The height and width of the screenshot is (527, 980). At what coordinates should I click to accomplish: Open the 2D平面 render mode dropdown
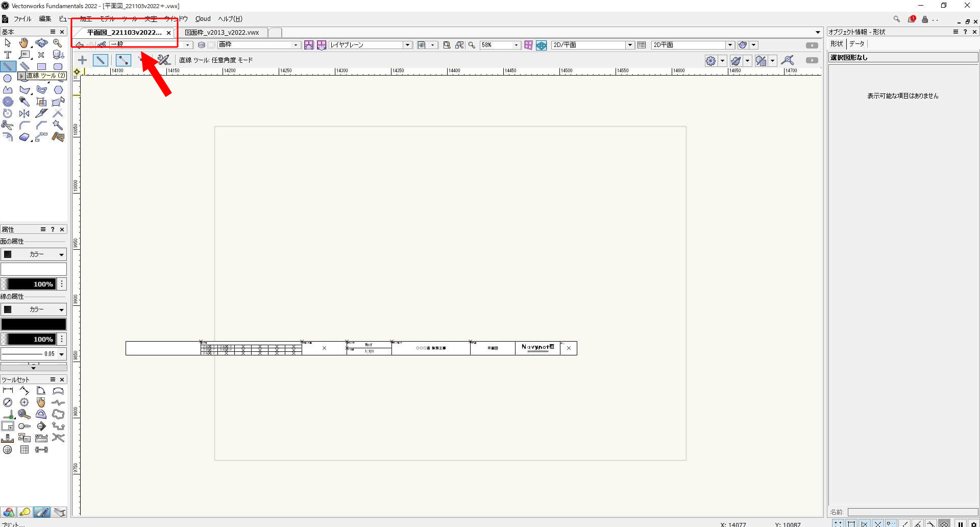tap(693, 45)
